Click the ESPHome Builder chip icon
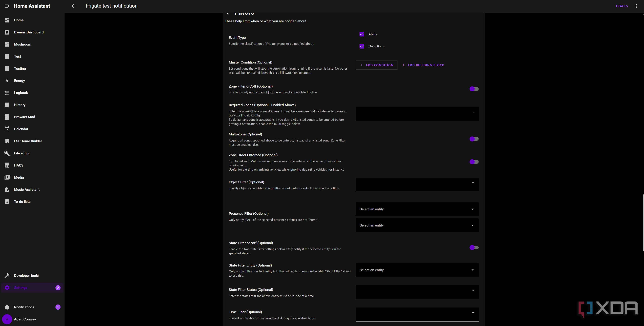Image resolution: width=644 pixels, height=326 pixels. [7, 141]
